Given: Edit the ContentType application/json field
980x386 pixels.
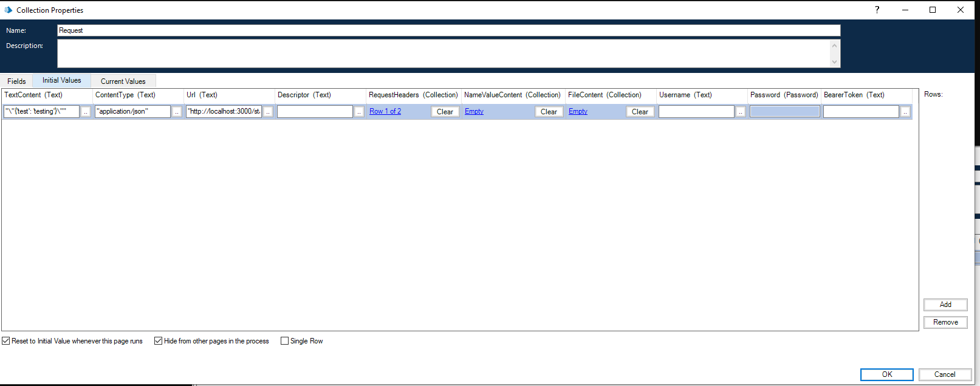Looking at the screenshot, I should [132, 111].
